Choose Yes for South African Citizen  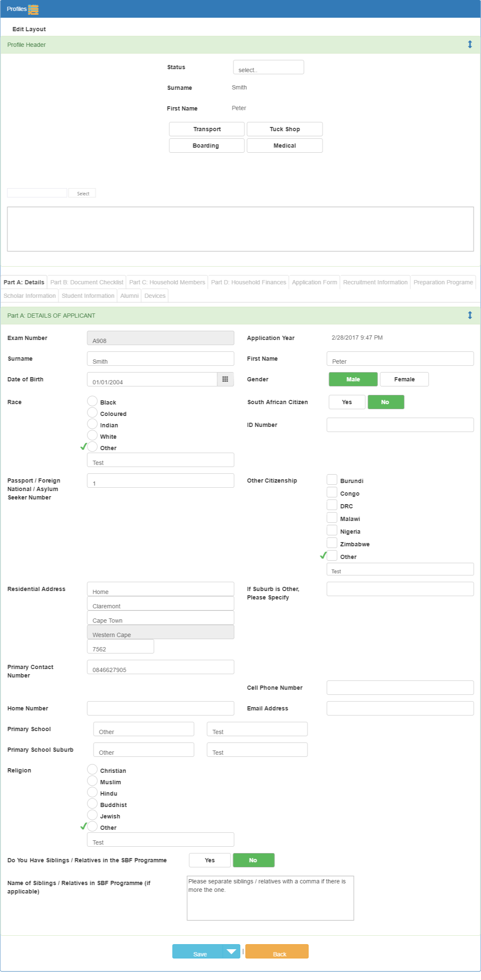click(347, 402)
